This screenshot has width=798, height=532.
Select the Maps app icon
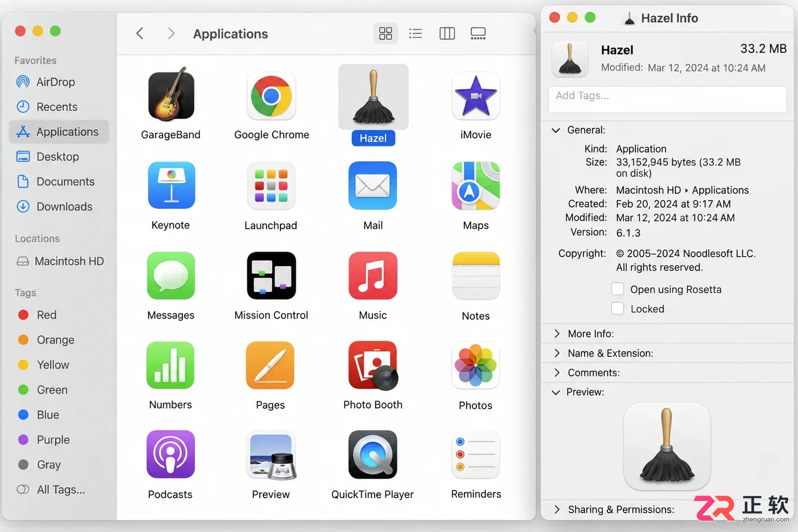point(475,186)
